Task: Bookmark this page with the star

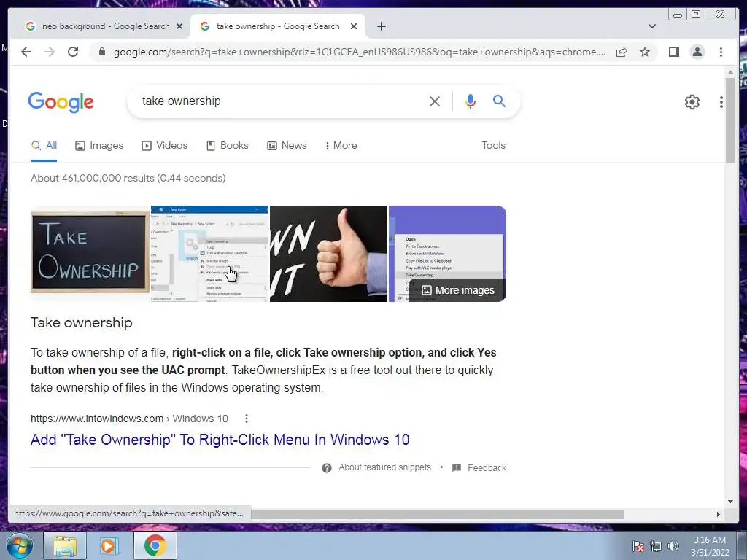Action: [x=645, y=52]
